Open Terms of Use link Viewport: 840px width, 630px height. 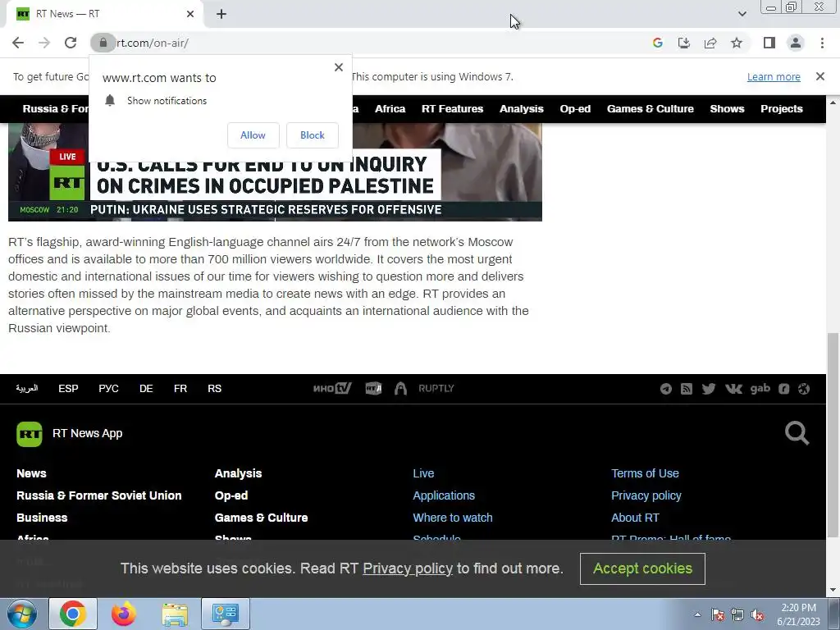pos(645,473)
